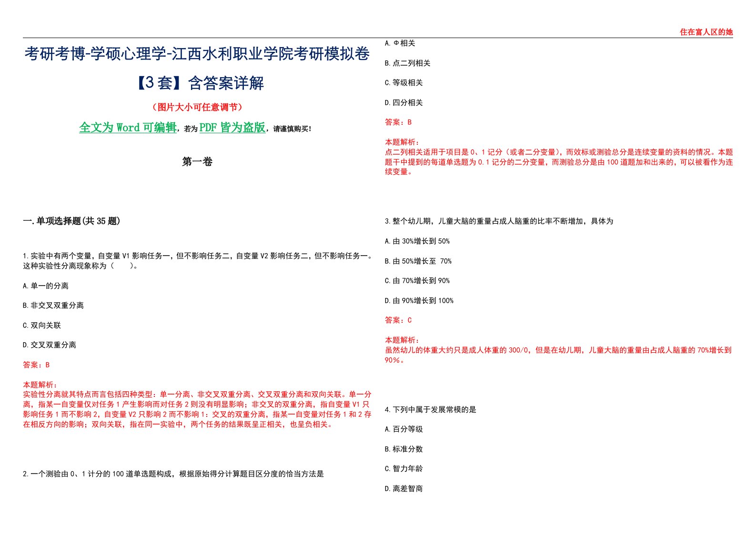
Task: Select option D.离差智商
Action: [404, 489]
